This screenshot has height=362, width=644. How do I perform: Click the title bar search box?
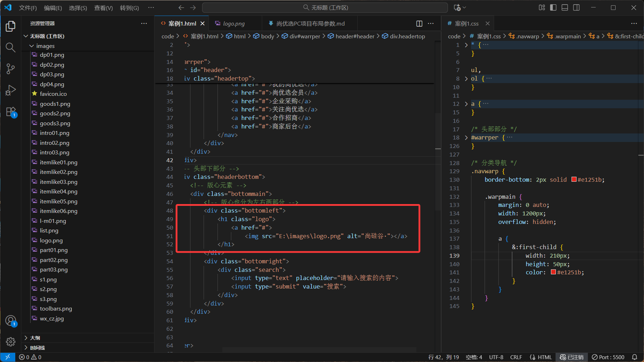pyautogui.click(x=325, y=7)
